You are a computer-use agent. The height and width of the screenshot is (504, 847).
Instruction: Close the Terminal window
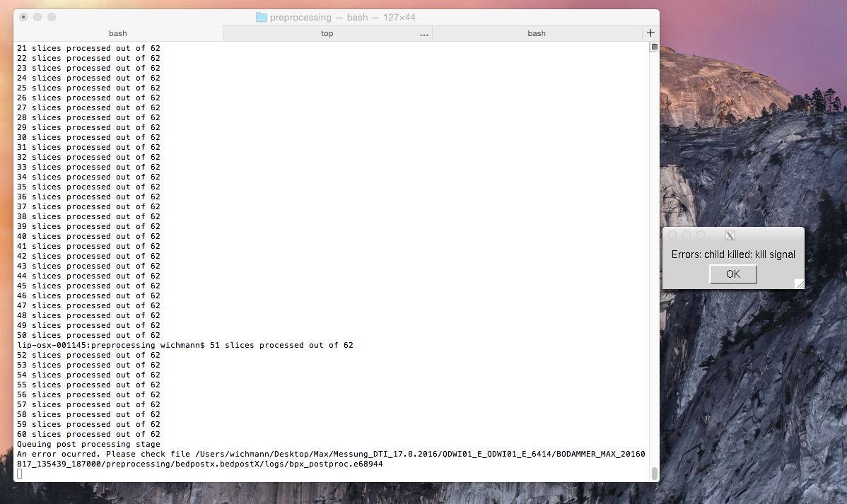[23, 17]
